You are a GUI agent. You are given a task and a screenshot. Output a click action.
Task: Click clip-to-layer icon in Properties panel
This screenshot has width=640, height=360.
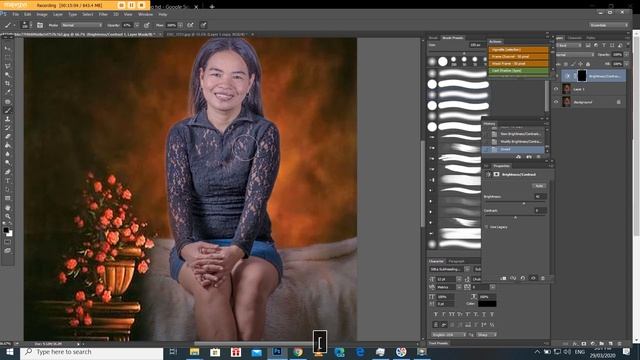(503, 278)
